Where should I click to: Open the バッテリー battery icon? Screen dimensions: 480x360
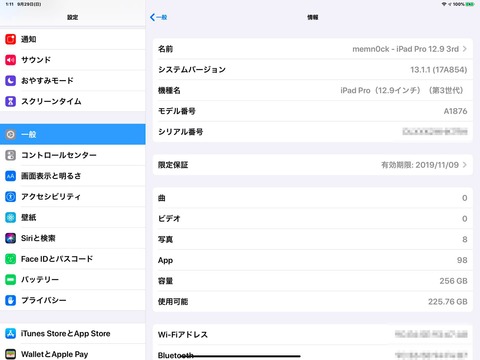tap(10, 279)
